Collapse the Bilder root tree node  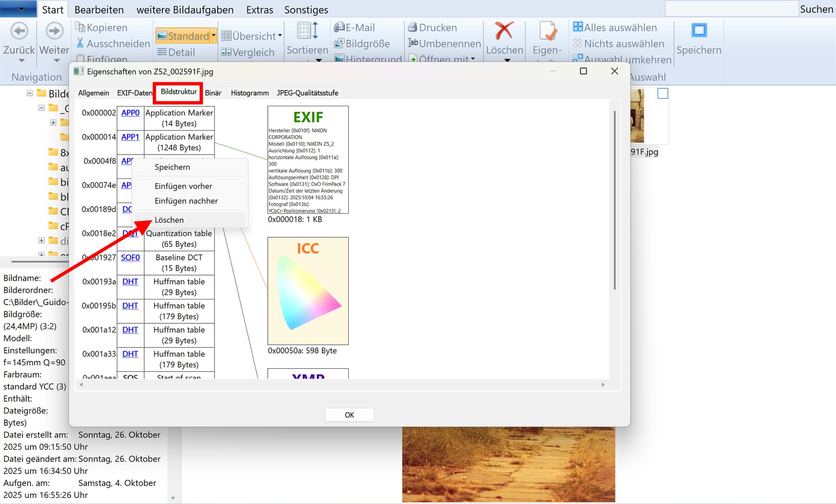(x=30, y=93)
